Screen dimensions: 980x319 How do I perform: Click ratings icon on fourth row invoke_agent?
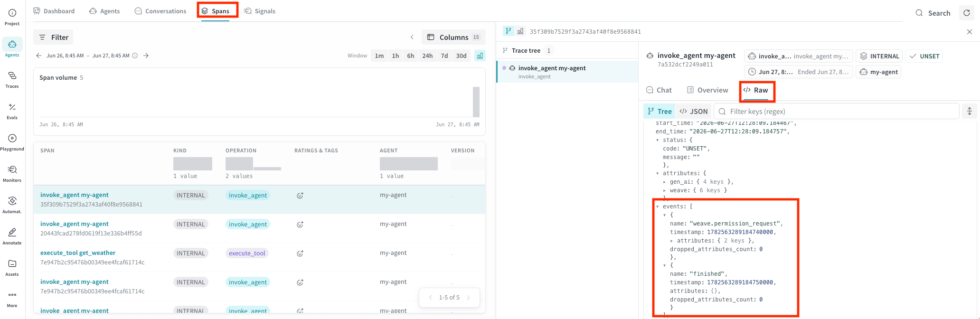click(x=300, y=282)
